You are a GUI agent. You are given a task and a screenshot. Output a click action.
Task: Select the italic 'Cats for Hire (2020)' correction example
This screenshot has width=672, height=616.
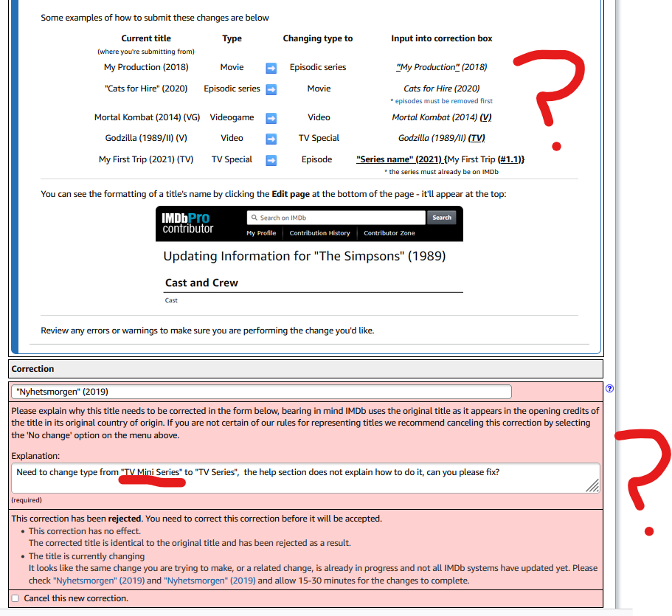click(441, 89)
